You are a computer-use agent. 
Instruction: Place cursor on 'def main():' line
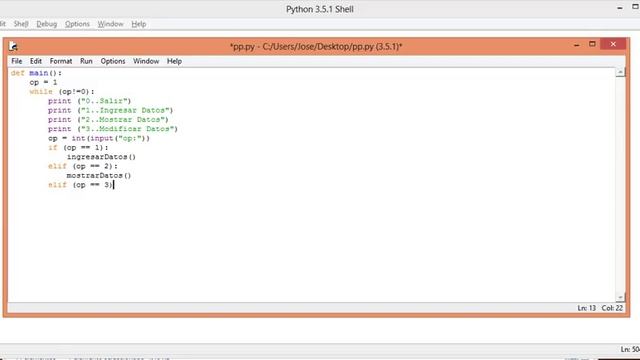tap(36, 73)
